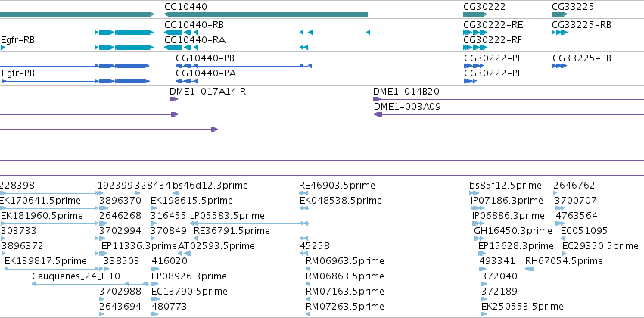The height and width of the screenshot is (318, 644).
Task: Select the DME1-014B20 clone feature
Action: [509, 99]
